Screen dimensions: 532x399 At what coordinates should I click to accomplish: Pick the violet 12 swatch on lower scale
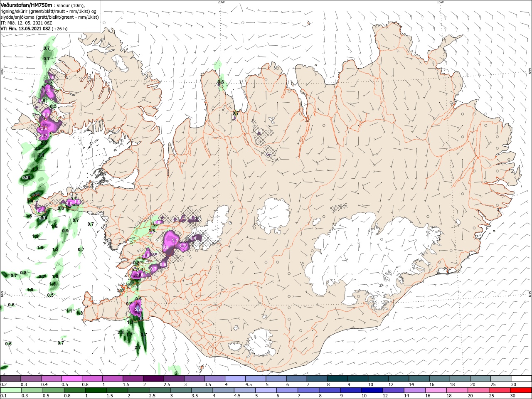[x=394, y=390]
